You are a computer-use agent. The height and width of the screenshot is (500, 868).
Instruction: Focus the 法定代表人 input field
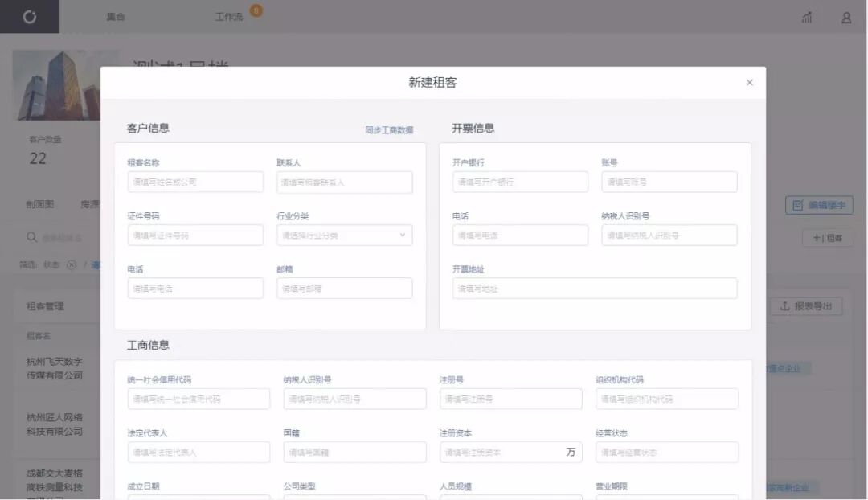(199, 453)
